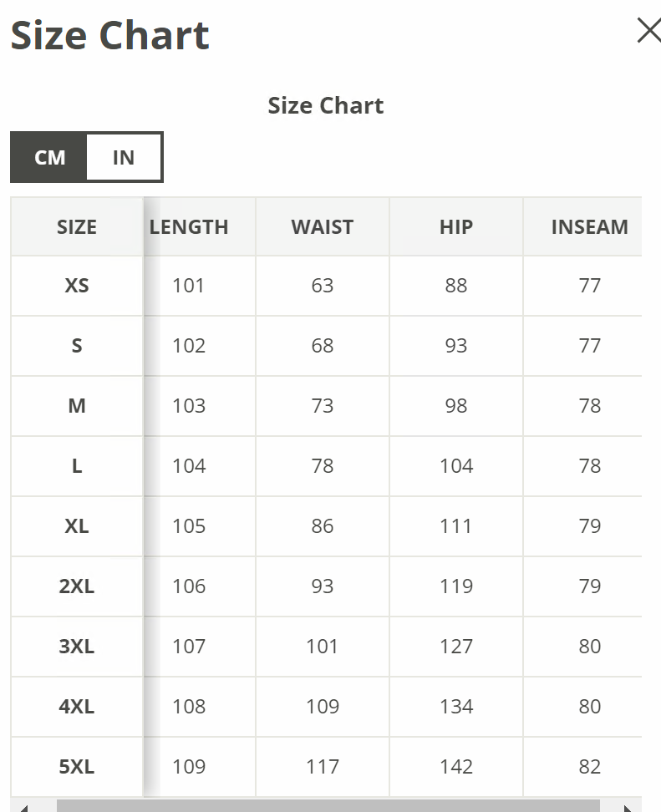661x812 pixels.
Task: Click the scroll left arrow
Action: point(24,808)
